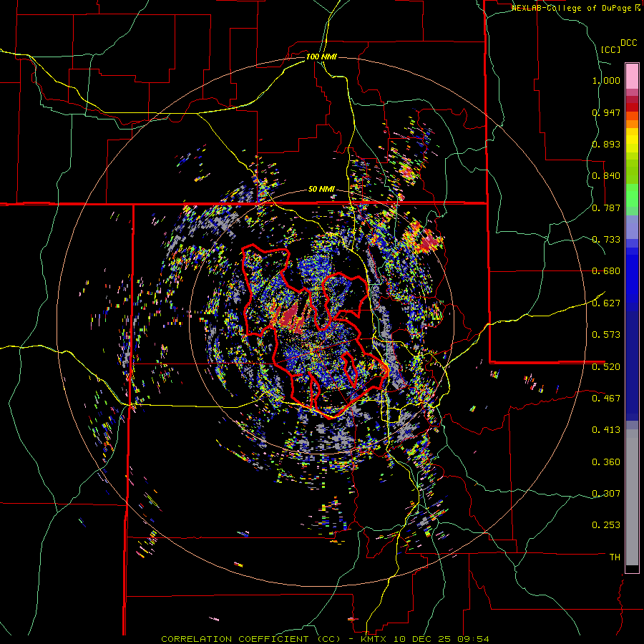Click the TH threshold legend label
The width and height of the screenshot is (644, 644).
615,557
